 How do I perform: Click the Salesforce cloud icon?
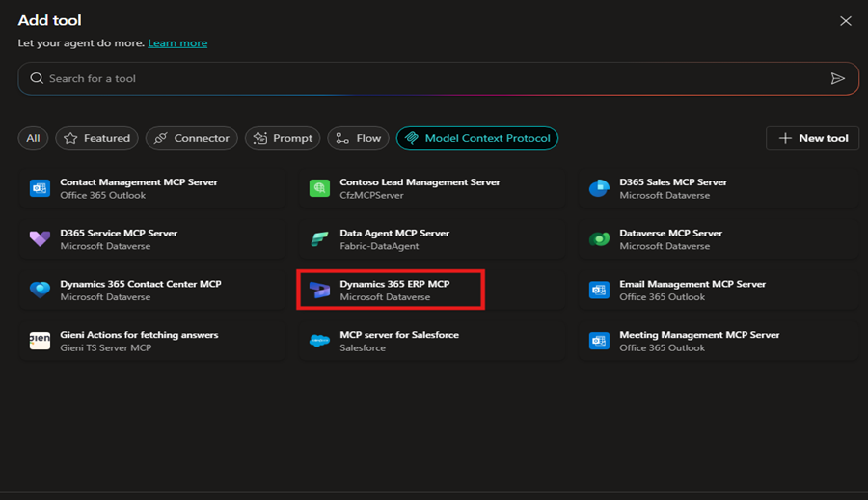coord(319,341)
